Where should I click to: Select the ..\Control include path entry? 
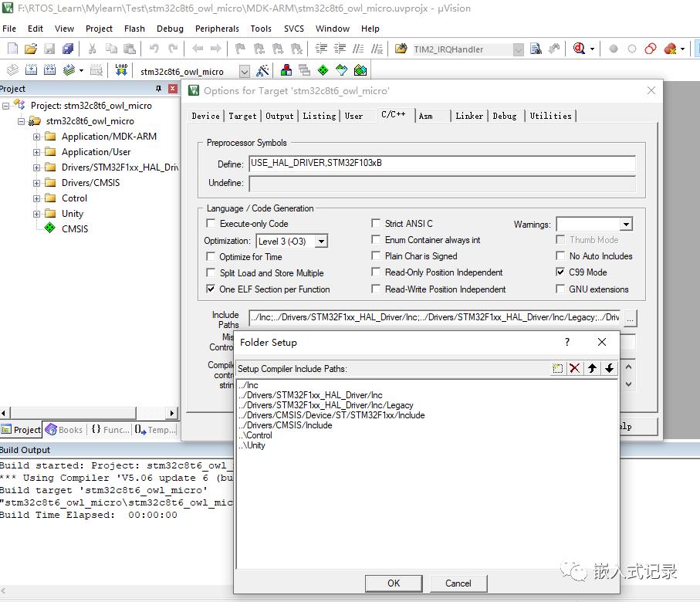pyautogui.click(x=255, y=435)
